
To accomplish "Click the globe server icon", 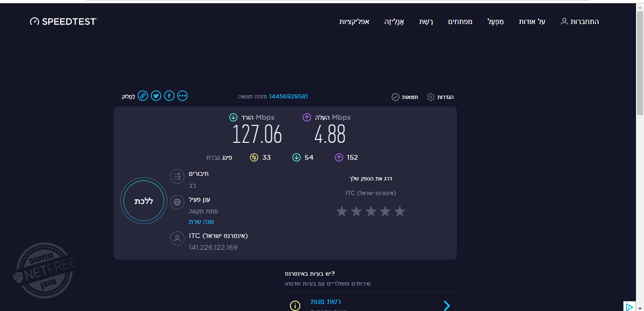I will coord(177,202).
